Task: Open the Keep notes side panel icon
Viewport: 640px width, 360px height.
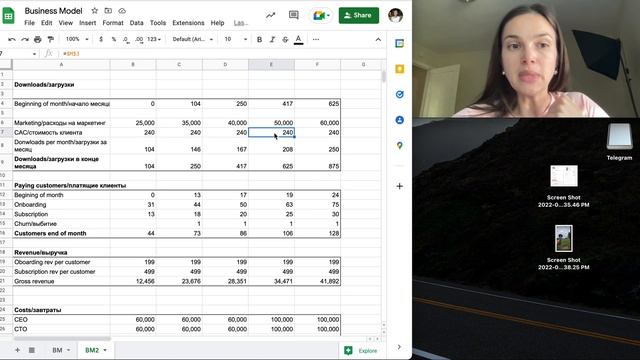Action: coord(400,69)
